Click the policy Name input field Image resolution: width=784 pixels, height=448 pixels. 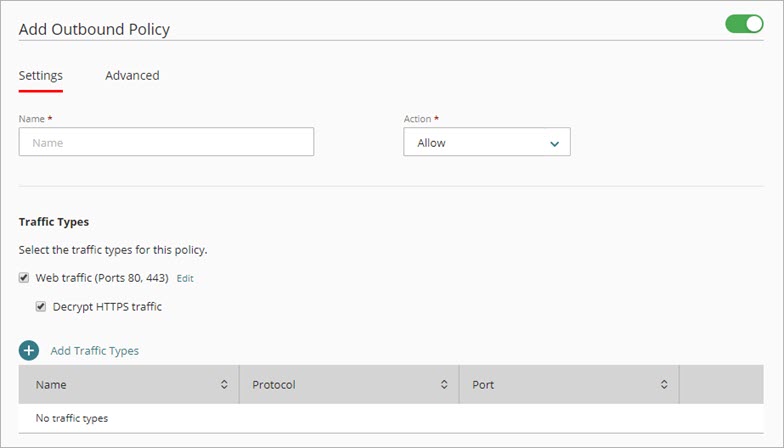pyautogui.click(x=166, y=143)
